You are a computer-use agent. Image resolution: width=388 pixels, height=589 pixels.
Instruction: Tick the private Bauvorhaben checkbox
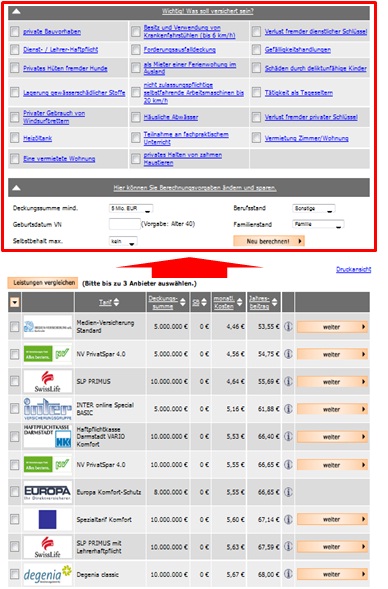[x=15, y=32]
